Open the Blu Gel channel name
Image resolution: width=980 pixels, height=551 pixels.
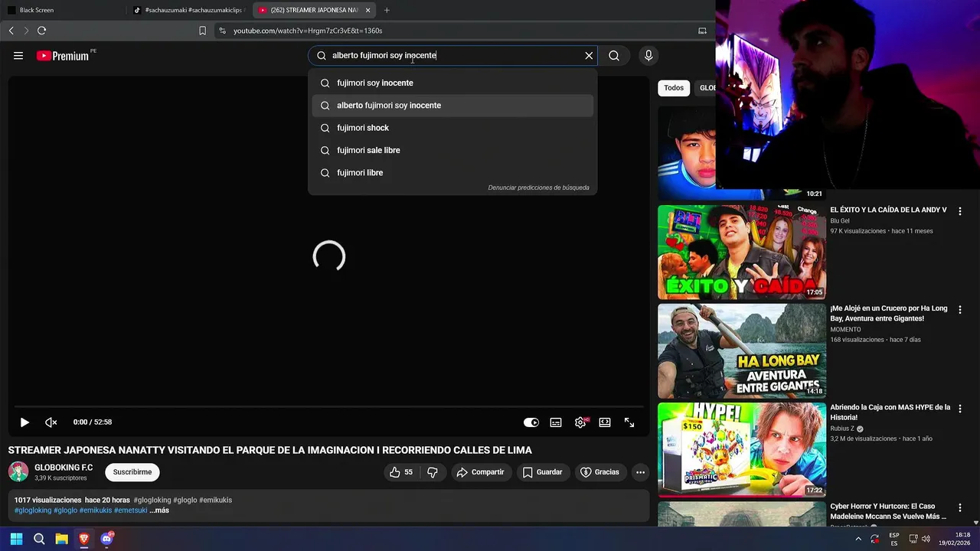pyautogui.click(x=840, y=221)
